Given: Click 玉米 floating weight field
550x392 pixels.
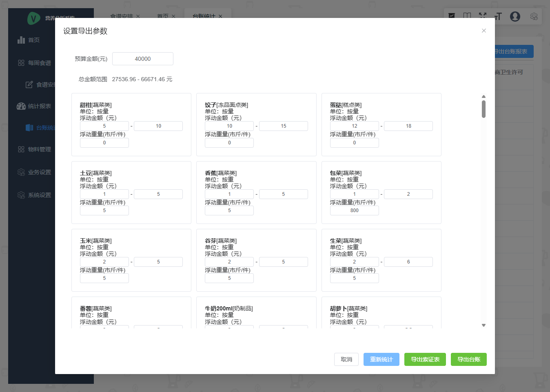Looking at the screenshot, I should click(x=104, y=278).
